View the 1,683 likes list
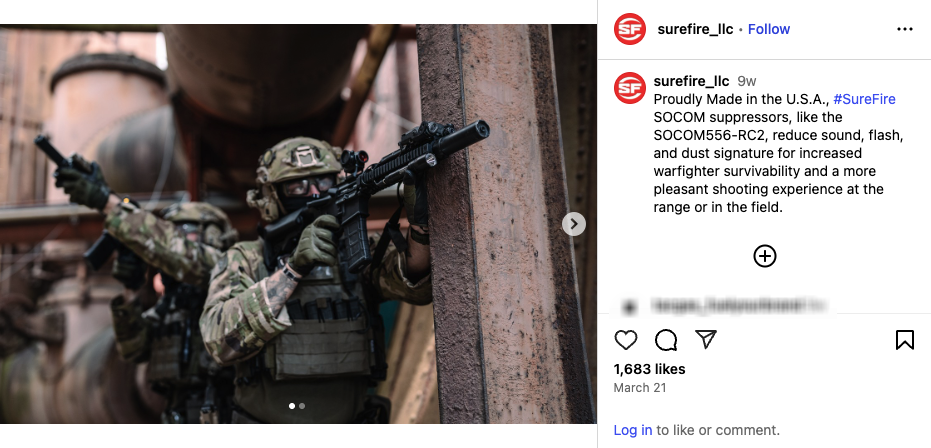This screenshot has width=931, height=448. pyautogui.click(x=650, y=369)
